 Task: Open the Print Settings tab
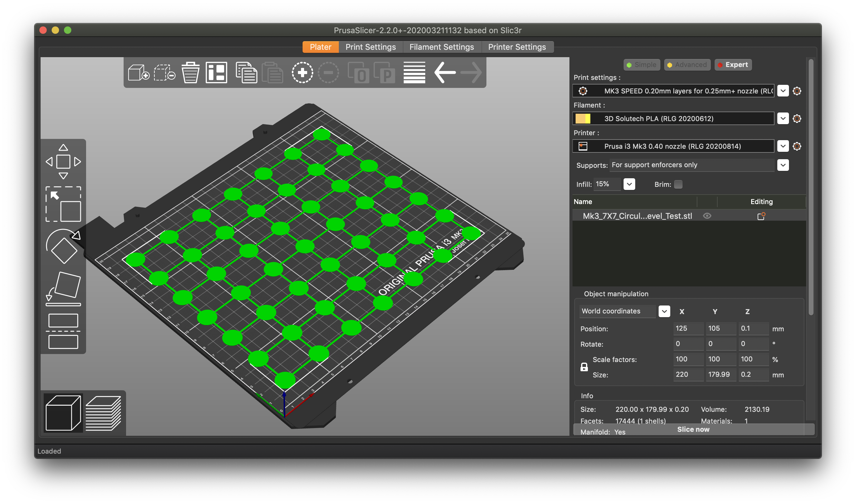coord(371,47)
